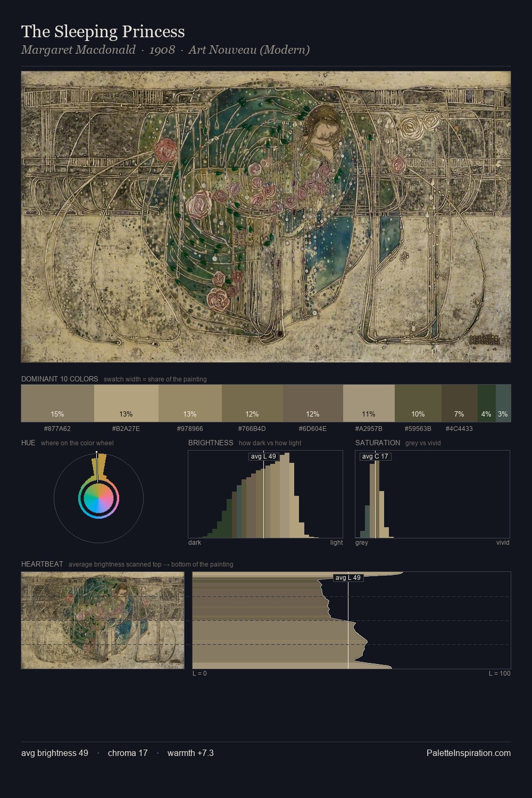
Task: Select the 3% grey-teal swatch
Action: 503,403
